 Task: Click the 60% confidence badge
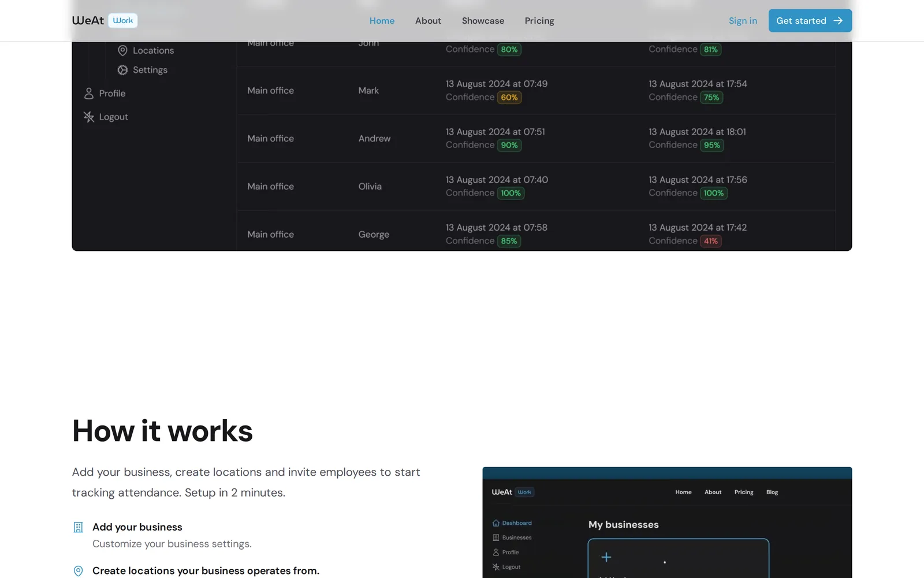(x=509, y=98)
